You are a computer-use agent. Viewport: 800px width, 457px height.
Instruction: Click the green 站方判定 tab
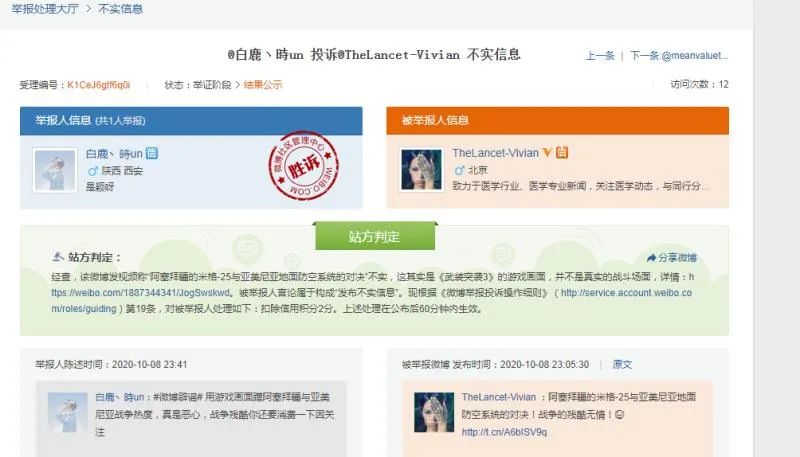coord(374,236)
